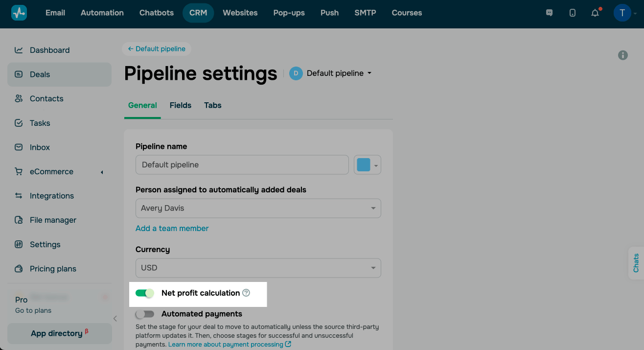The image size is (644, 350).
Task: Click the Pipeline name input field
Action: 242,165
